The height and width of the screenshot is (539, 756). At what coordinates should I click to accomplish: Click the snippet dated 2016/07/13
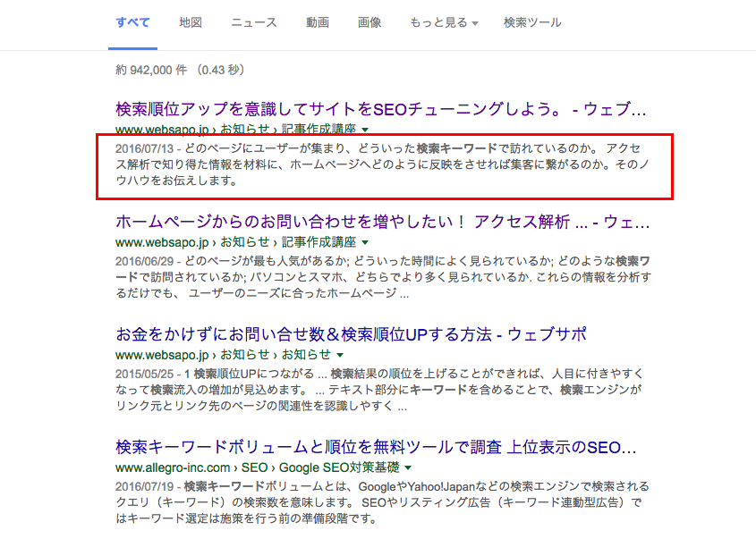pyautogui.click(x=385, y=164)
